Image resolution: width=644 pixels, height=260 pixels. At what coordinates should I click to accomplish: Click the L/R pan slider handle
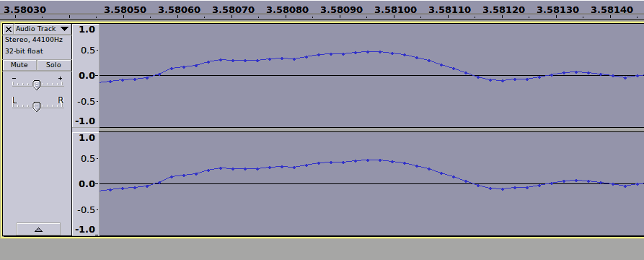(37, 107)
